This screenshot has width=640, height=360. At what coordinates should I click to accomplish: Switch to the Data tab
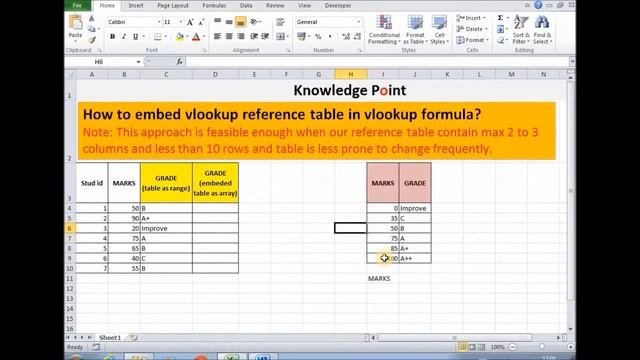246,6
